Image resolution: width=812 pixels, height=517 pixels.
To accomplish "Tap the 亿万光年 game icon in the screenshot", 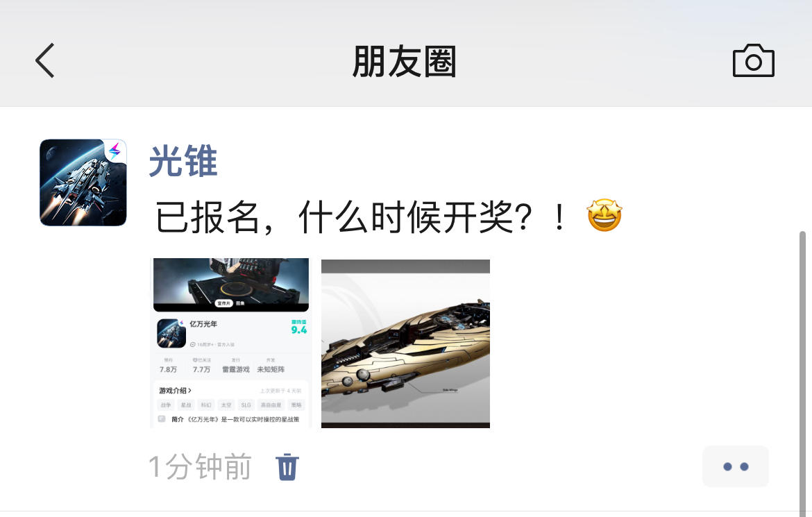I will [171, 333].
